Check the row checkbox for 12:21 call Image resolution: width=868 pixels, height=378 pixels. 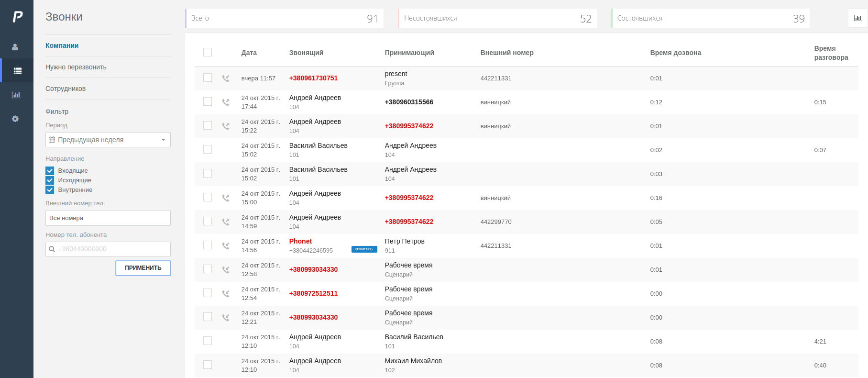208,317
